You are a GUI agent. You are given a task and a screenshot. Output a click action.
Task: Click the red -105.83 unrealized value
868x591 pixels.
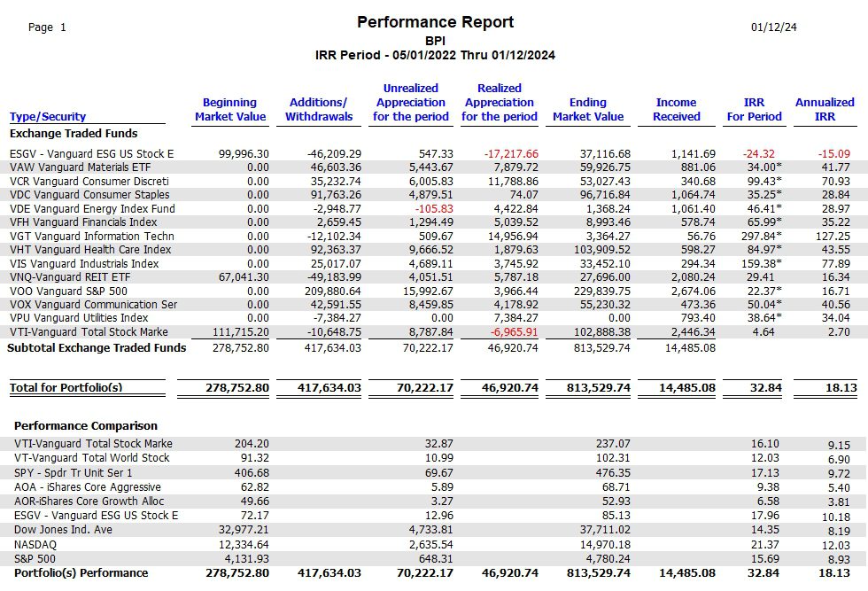coord(434,208)
